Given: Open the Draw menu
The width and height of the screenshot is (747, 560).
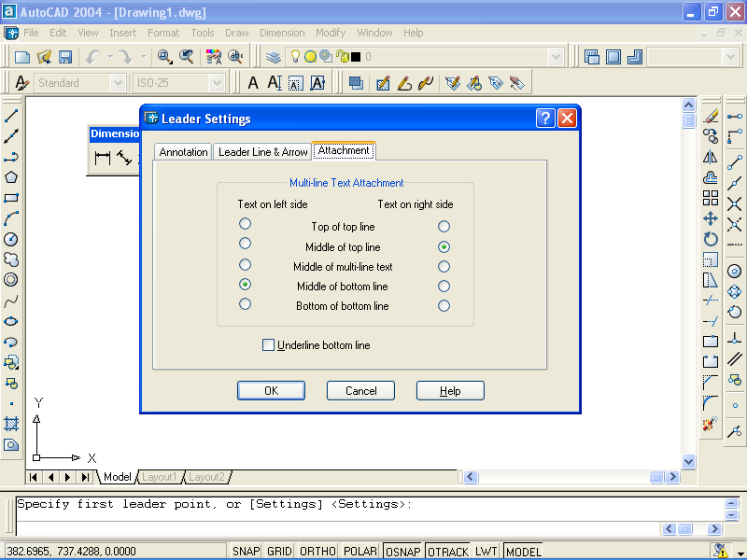Looking at the screenshot, I should [x=237, y=33].
